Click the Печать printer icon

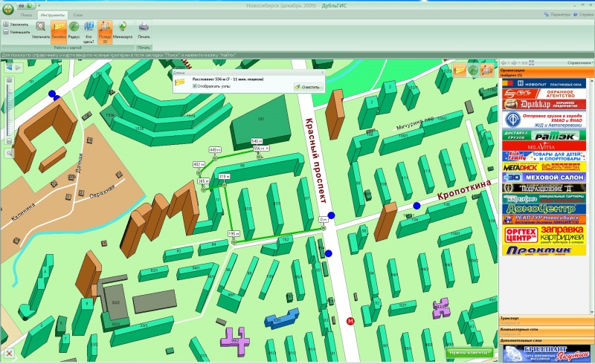tap(144, 30)
